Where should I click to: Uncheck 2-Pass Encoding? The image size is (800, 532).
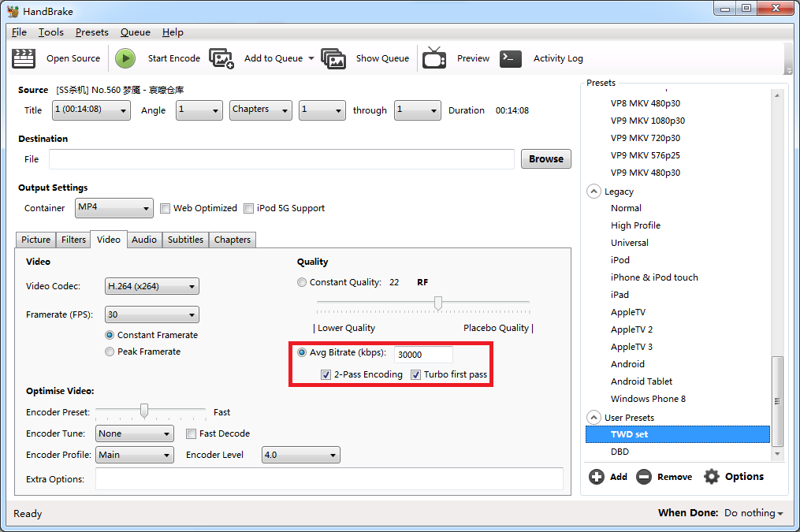[326, 375]
